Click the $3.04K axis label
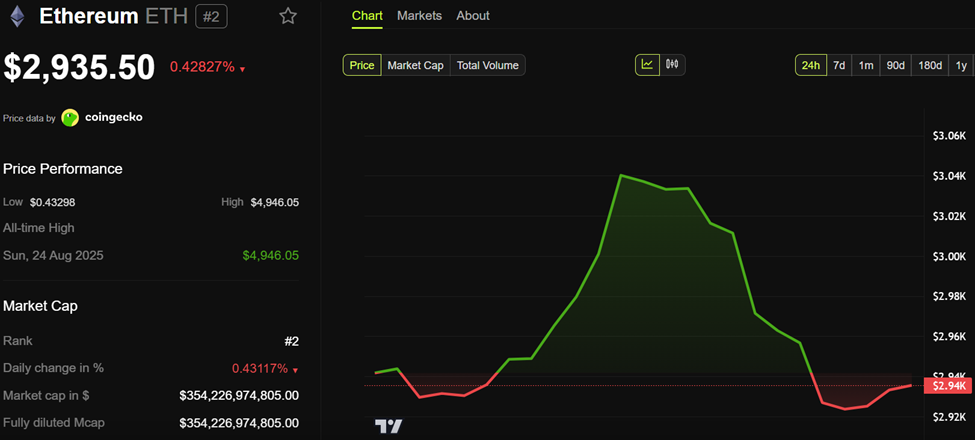The image size is (975, 440). (x=949, y=176)
